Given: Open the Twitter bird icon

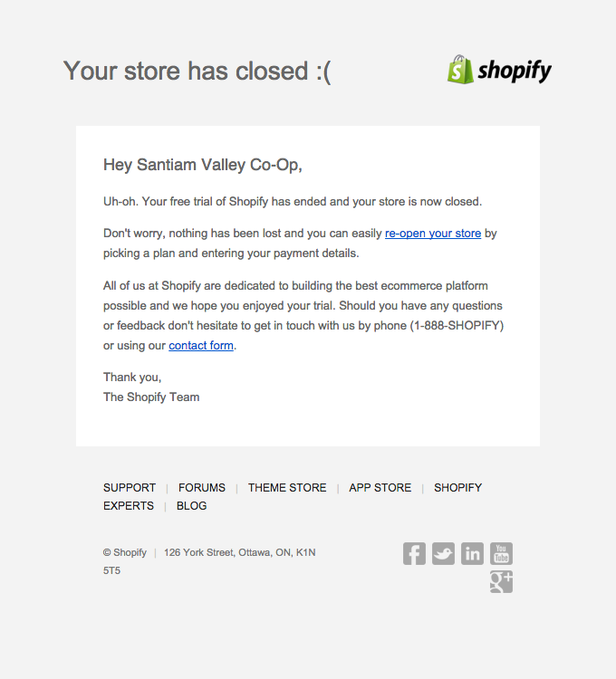Looking at the screenshot, I should [443, 553].
